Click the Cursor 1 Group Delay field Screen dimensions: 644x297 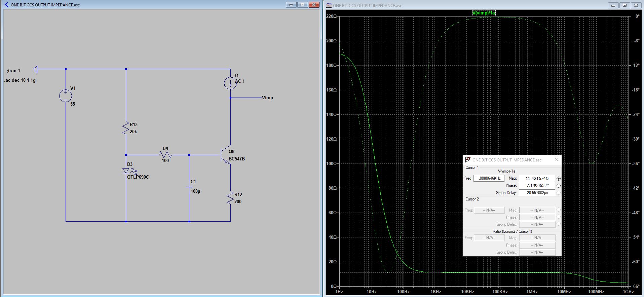click(537, 193)
